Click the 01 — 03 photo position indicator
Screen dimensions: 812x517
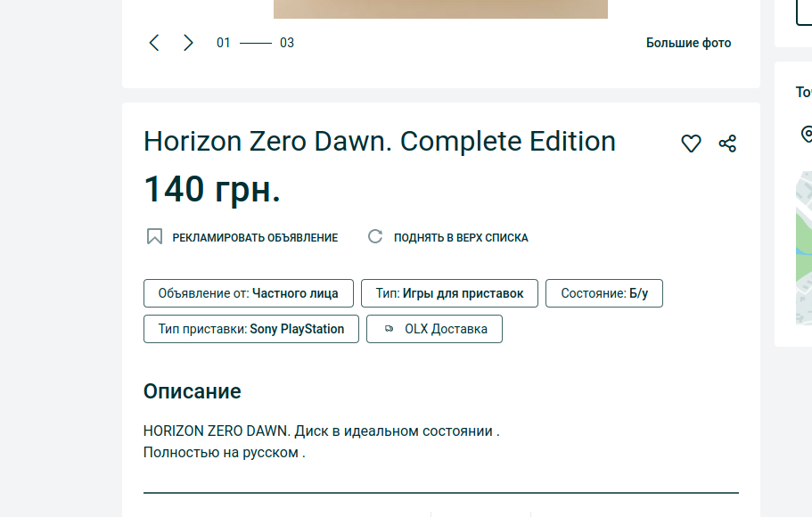(255, 43)
